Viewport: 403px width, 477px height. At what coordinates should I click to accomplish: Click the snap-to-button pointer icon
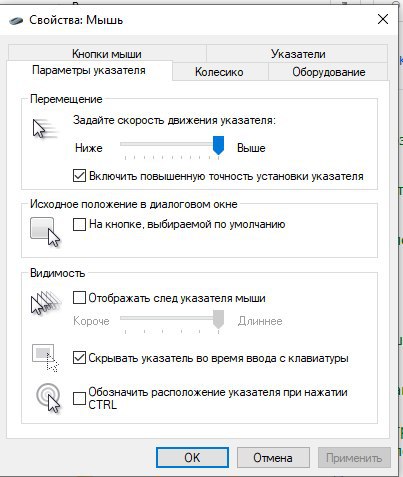(45, 232)
